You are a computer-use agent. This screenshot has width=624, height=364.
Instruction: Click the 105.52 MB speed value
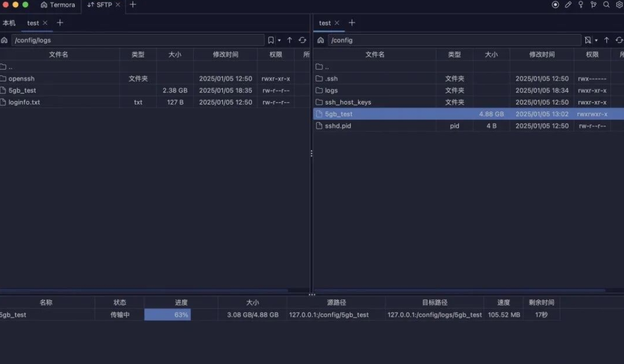click(504, 315)
